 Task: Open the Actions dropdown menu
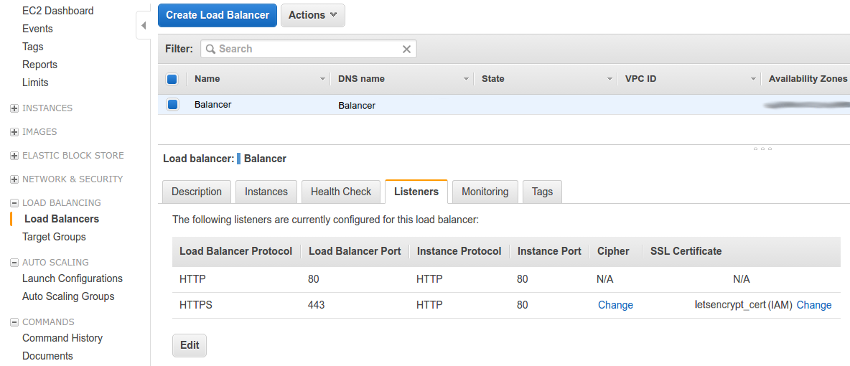pos(313,15)
